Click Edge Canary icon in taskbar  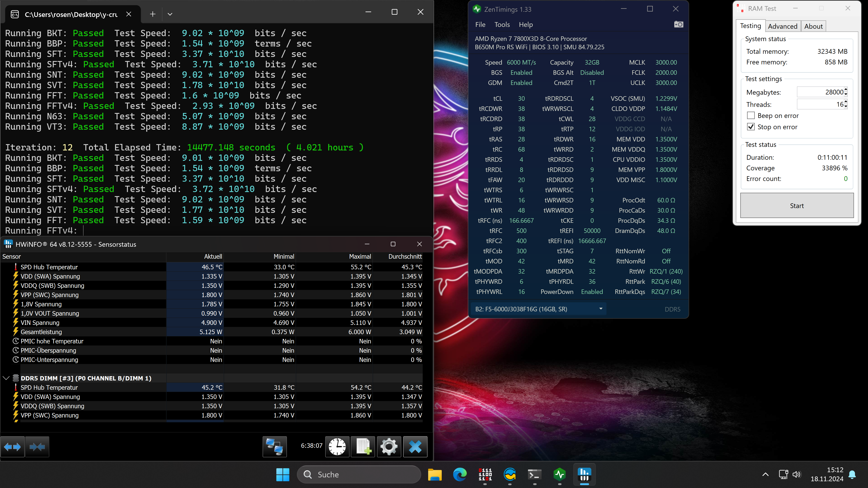pyautogui.click(x=510, y=474)
